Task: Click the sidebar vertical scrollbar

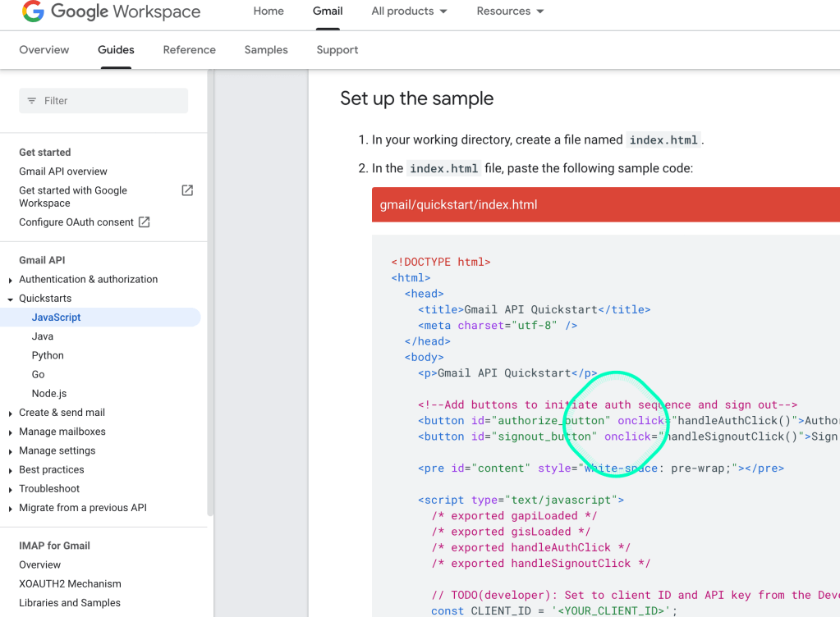Action: pyautogui.click(x=210, y=293)
